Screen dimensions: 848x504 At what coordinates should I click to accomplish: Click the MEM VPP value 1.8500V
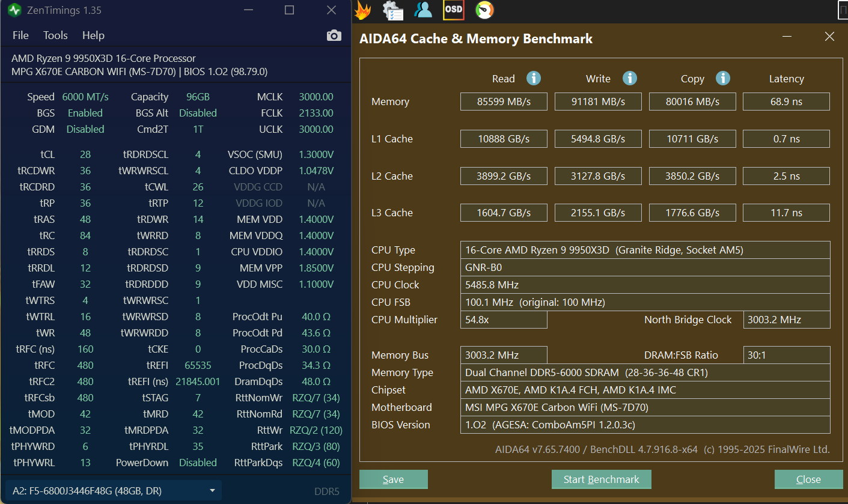click(x=316, y=268)
